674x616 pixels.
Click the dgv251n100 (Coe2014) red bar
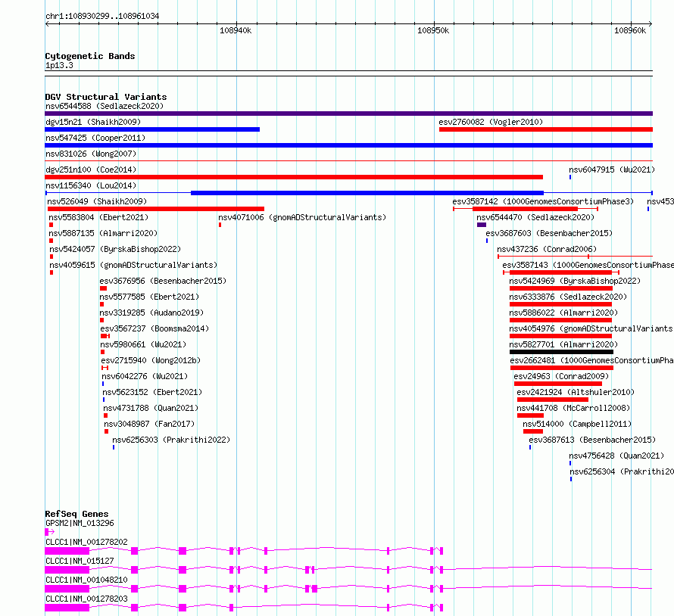coord(294,177)
